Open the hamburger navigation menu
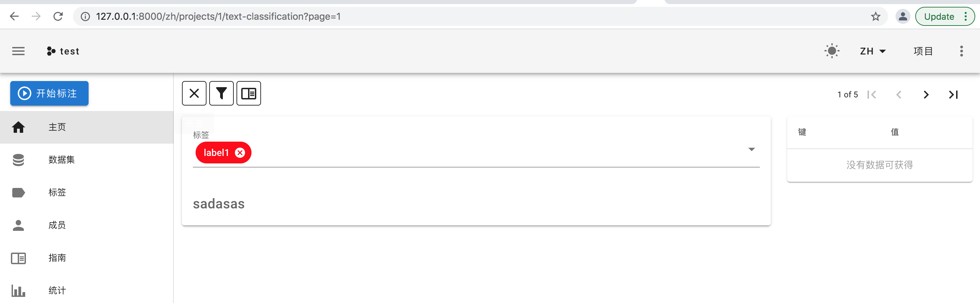980x303 pixels. tap(18, 51)
